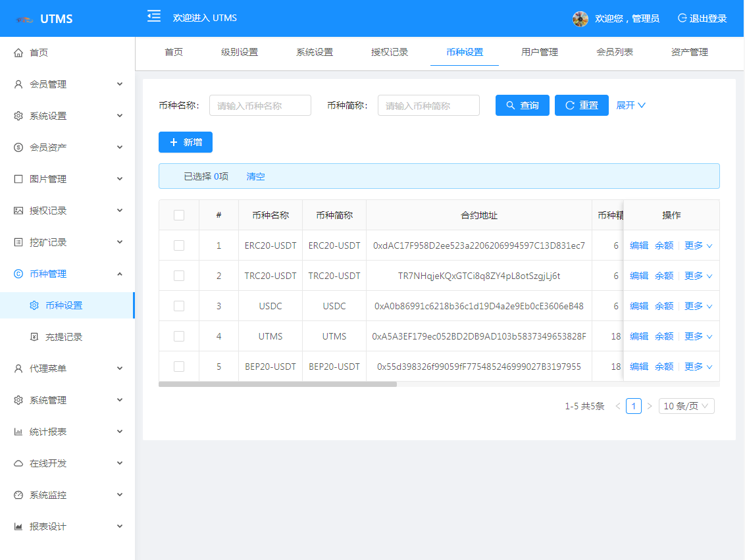Click the 会员资产 dollar icon
745x560 pixels.
(x=18, y=147)
